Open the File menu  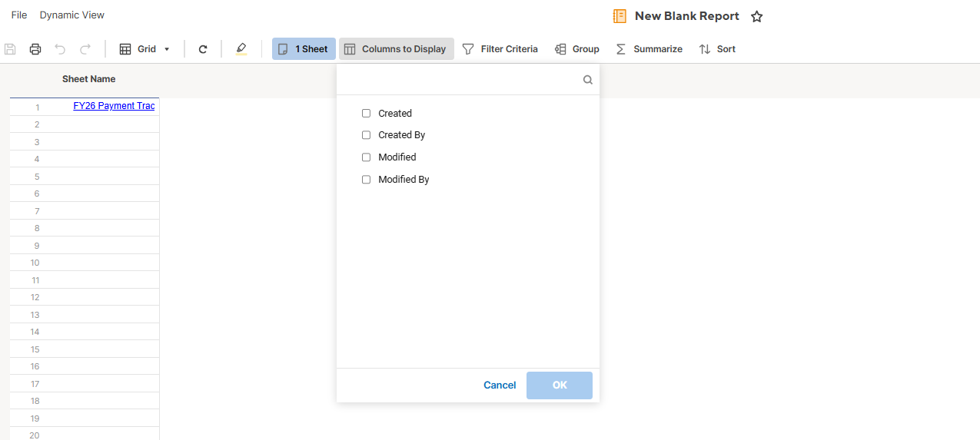coord(19,15)
